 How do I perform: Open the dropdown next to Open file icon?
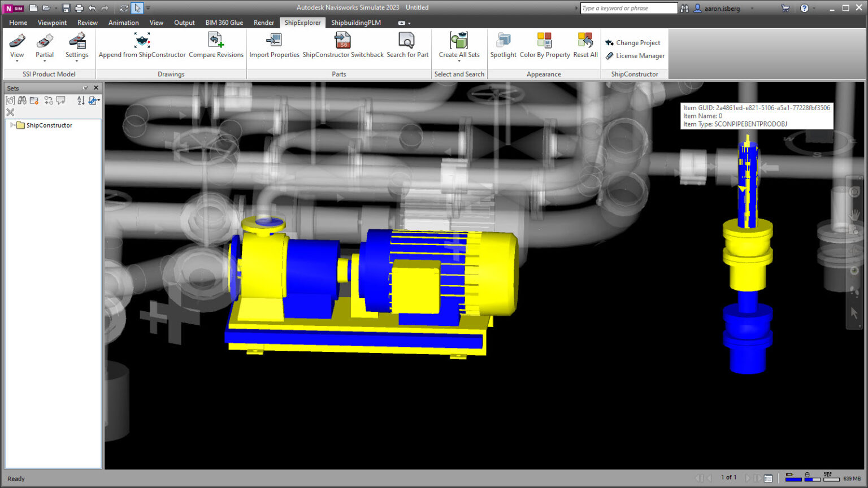(55, 8)
